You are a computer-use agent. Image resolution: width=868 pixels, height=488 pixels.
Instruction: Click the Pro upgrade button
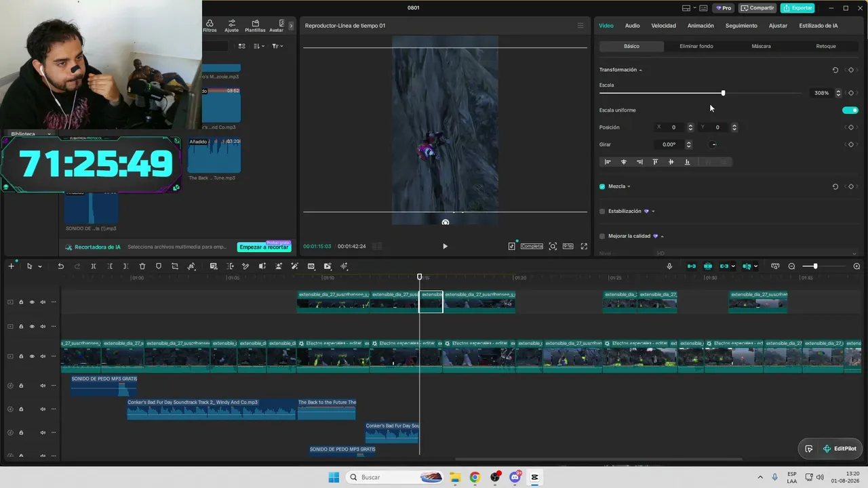coord(725,8)
